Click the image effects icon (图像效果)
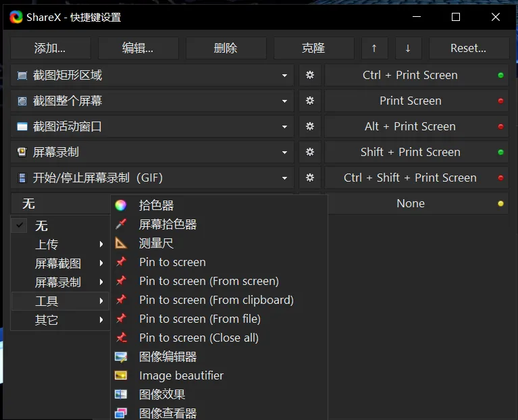Image resolution: width=518 pixels, height=420 pixels. (x=121, y=394)
